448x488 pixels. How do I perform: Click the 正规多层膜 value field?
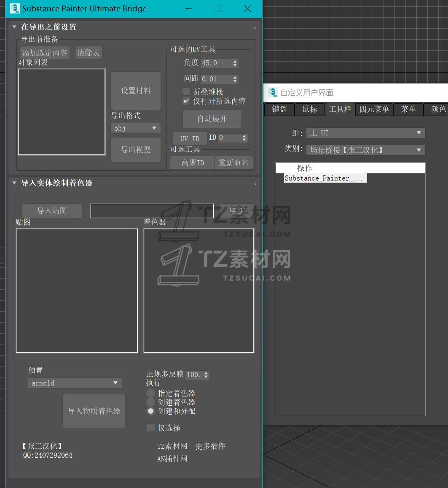194,375
